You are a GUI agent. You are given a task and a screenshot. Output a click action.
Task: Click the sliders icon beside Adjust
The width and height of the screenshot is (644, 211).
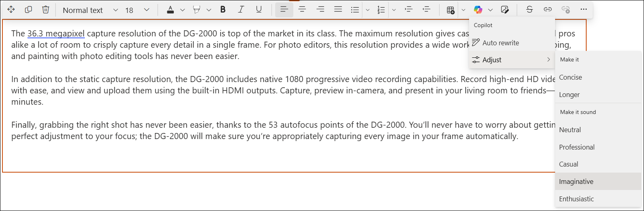(x=476, y=60)
